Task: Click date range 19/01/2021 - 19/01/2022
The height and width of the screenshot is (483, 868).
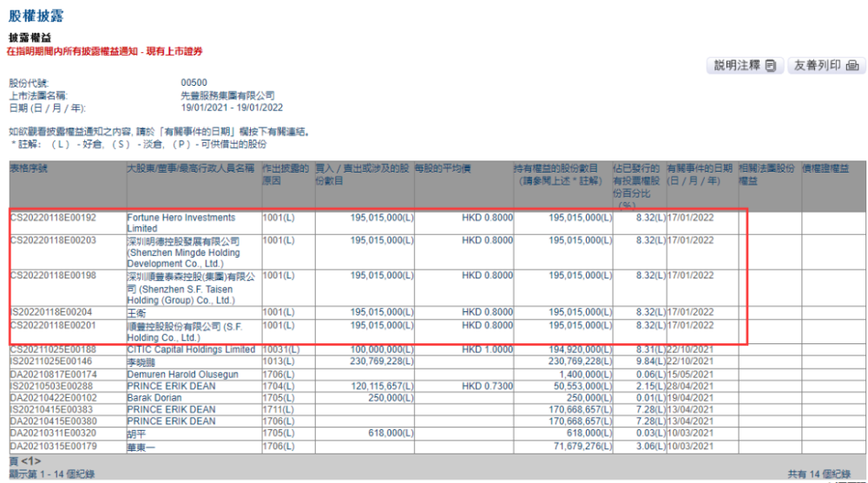Action: (x=232, y=108)
